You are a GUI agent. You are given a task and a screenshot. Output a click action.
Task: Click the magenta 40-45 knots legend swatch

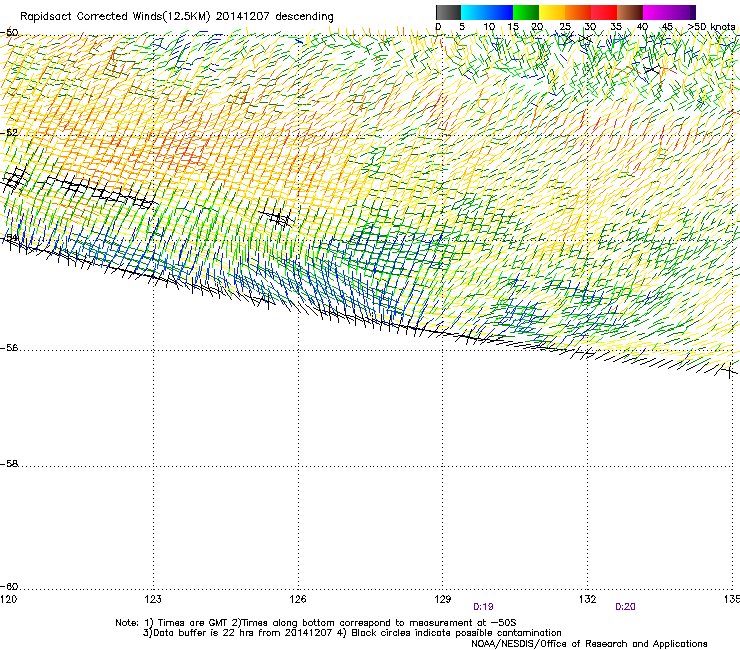(x=656, y=12)
